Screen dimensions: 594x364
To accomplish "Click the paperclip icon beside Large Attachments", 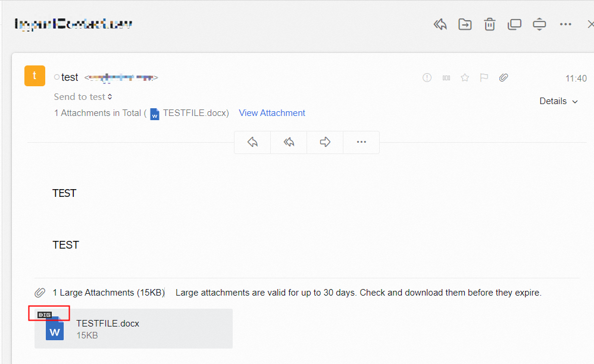I will click(x=40, y=293).
